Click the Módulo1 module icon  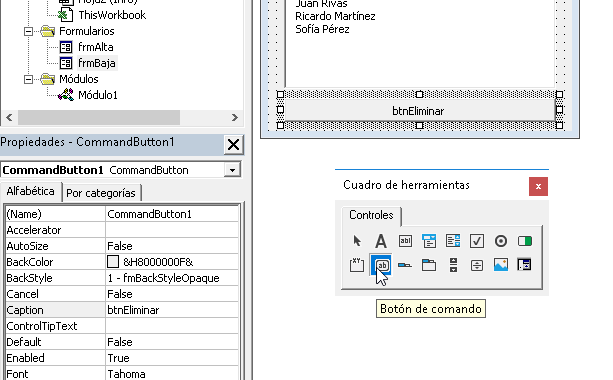click(x=66, y=95)
